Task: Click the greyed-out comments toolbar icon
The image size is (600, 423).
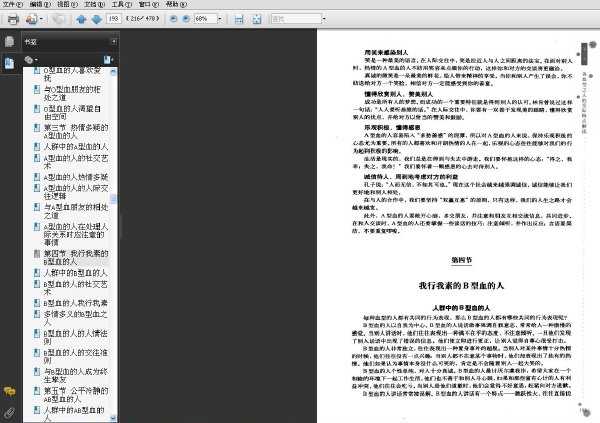Action: tap(59, 19)
